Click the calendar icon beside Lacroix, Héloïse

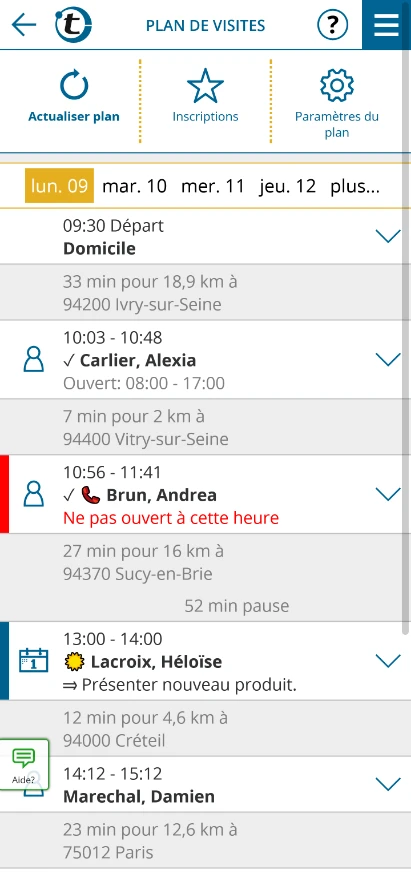[34, 660]
